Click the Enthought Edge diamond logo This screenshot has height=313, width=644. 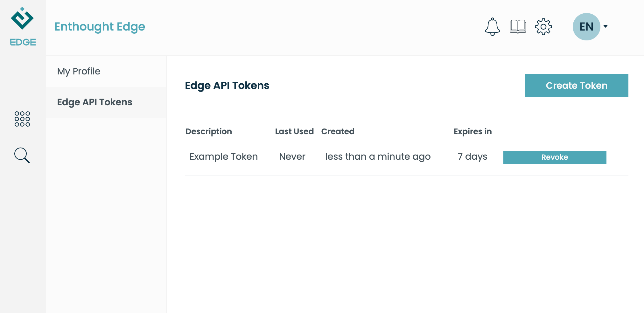click(x=22, y=18)
